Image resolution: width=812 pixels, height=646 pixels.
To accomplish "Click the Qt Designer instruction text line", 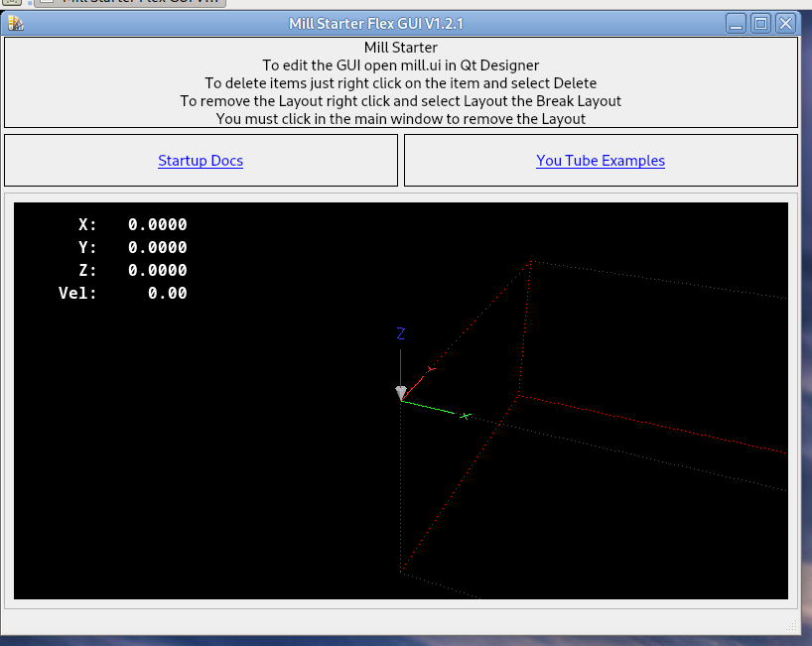I will [x=401, y=65].
